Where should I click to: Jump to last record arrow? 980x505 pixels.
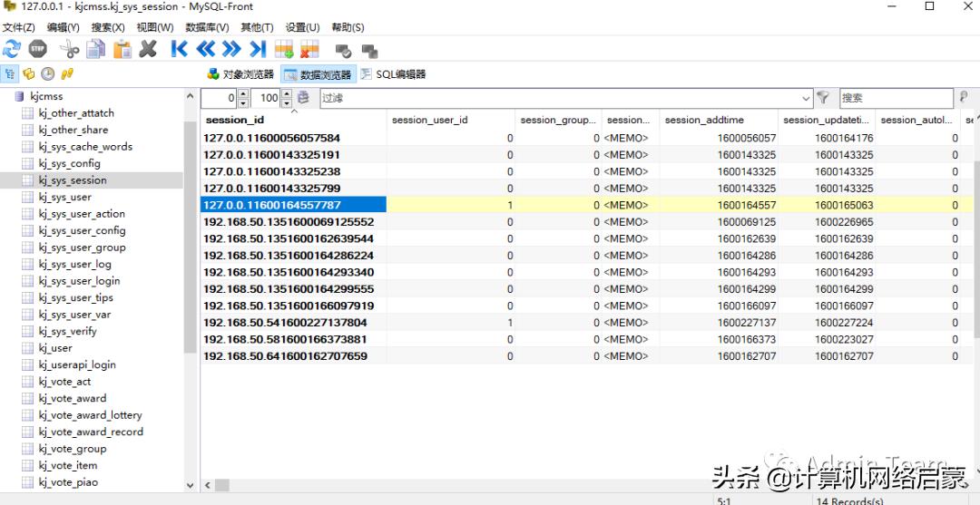(258, 49)
